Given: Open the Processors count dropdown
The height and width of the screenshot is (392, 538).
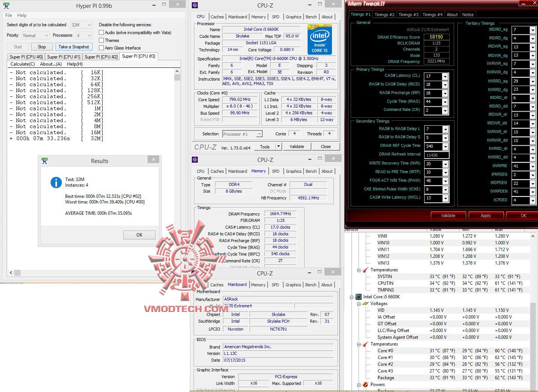Looking at the screenshot, I should [89, 36].
